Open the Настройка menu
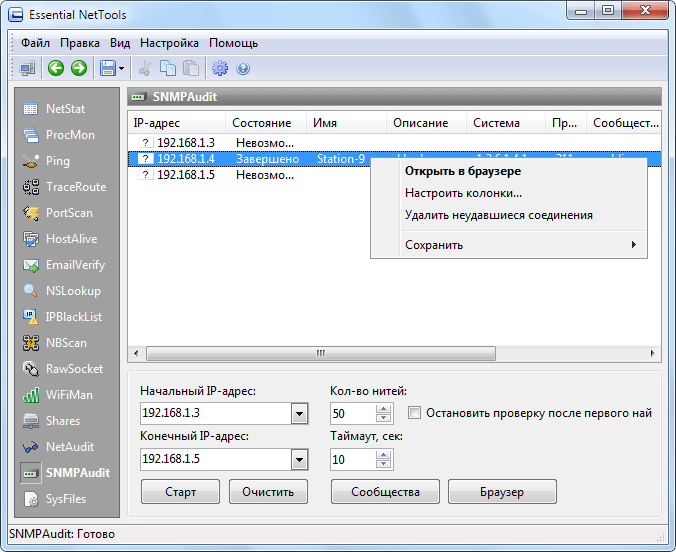 [169, 43]
